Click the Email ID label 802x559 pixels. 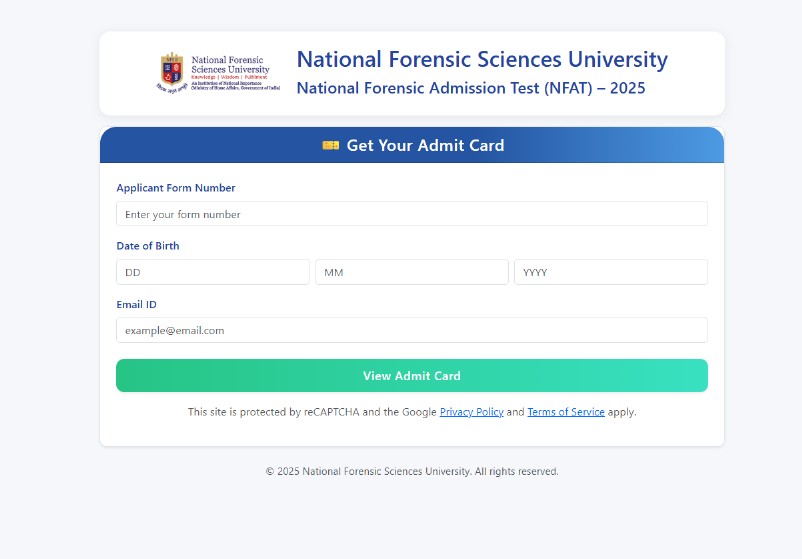136,305
